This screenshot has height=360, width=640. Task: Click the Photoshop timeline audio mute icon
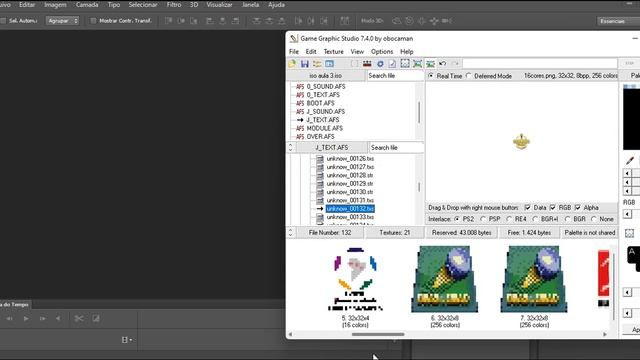(x=58, y=318)
